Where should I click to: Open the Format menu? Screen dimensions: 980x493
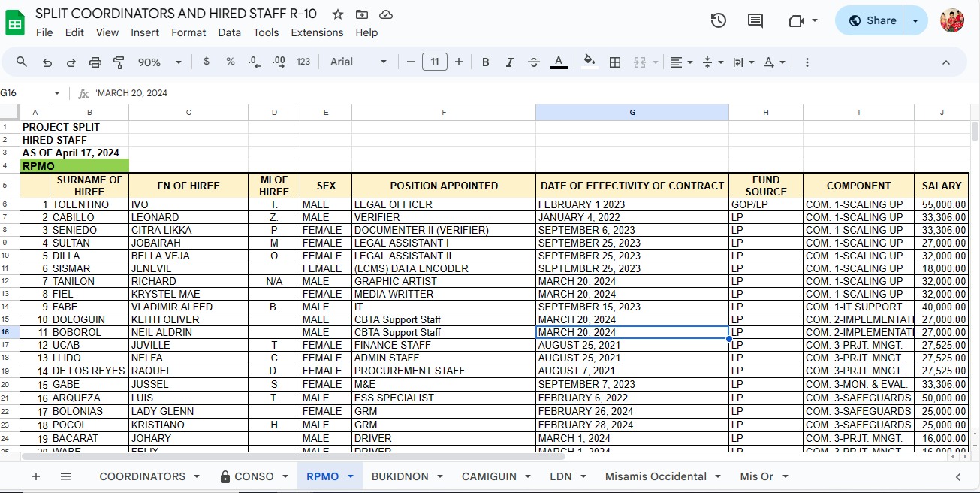(188, 32)
